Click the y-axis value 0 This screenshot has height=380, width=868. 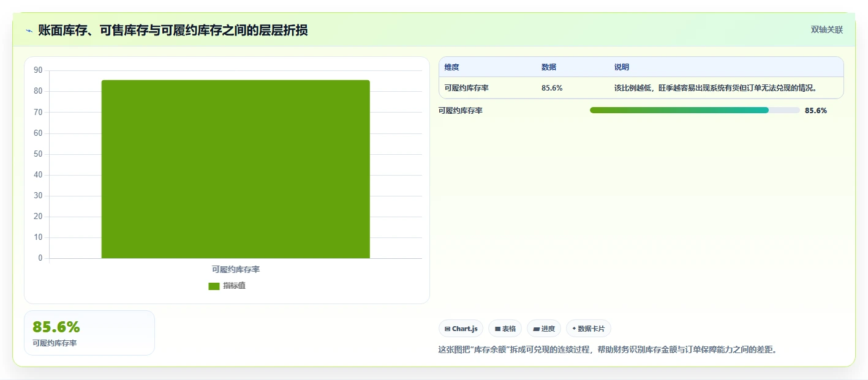point(40,258)
